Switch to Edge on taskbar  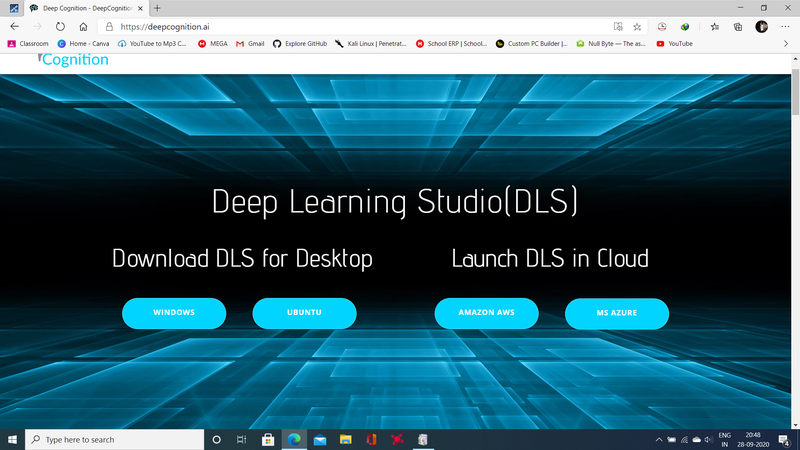(x=294, y=439)
